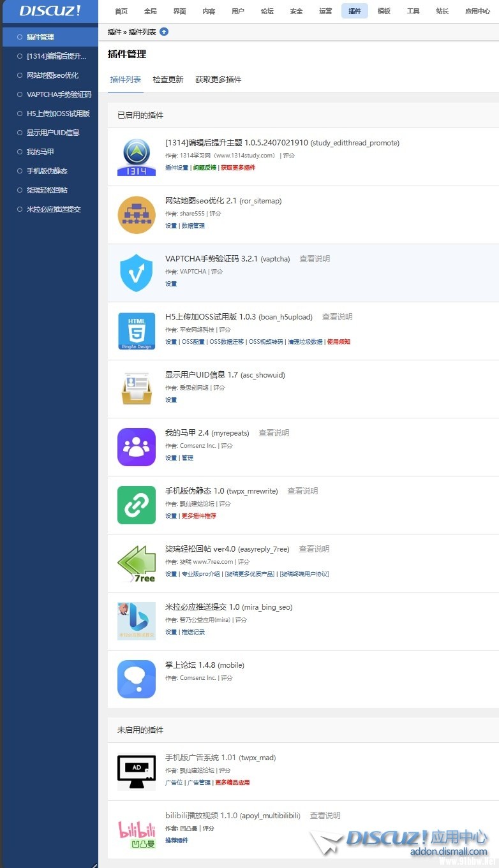Open the 论坛 top menu

[267, 11]
